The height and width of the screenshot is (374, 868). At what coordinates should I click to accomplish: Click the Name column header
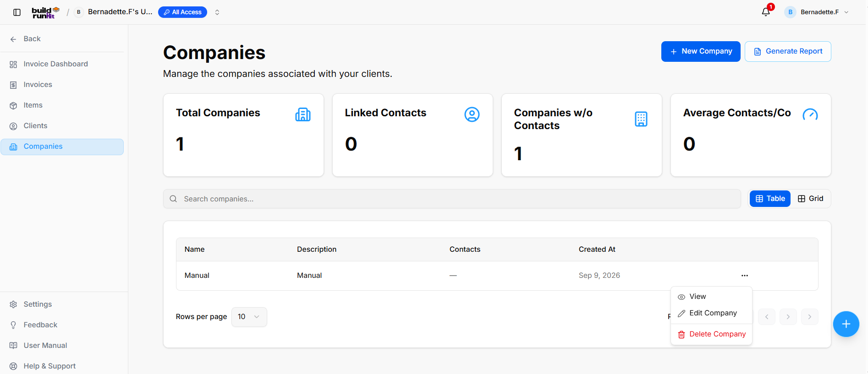194,249
